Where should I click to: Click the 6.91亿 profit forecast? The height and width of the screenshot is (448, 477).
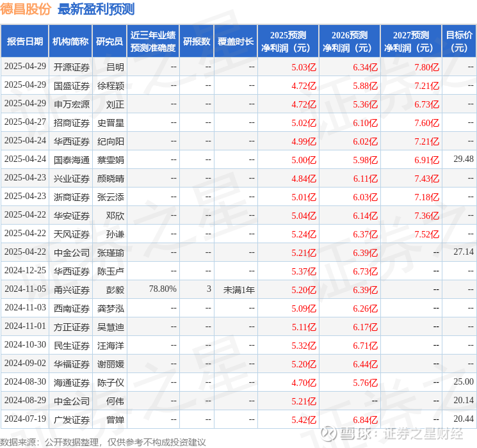point(427,160)
